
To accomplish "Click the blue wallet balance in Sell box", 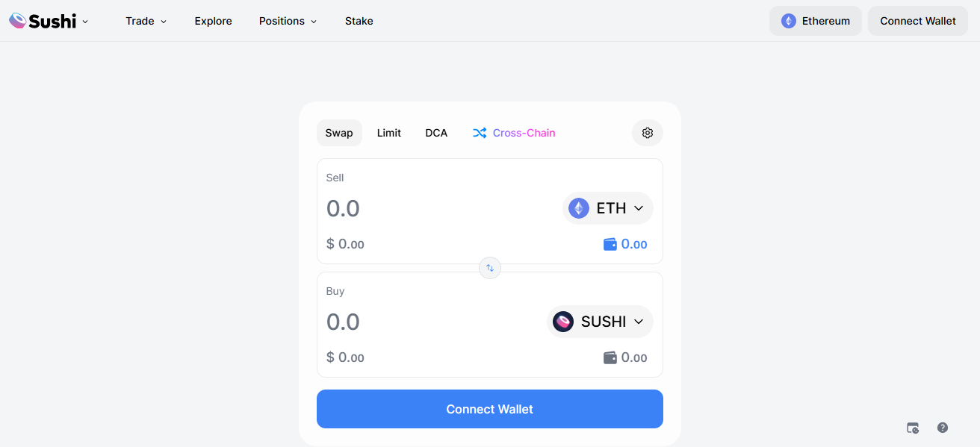I will click(625, 244).
